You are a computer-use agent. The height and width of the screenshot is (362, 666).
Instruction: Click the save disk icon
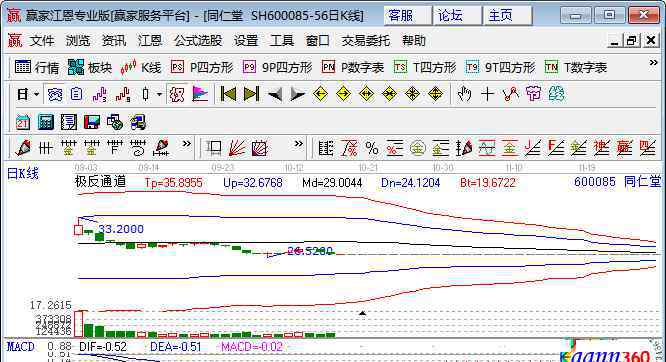tap(91, 122)
